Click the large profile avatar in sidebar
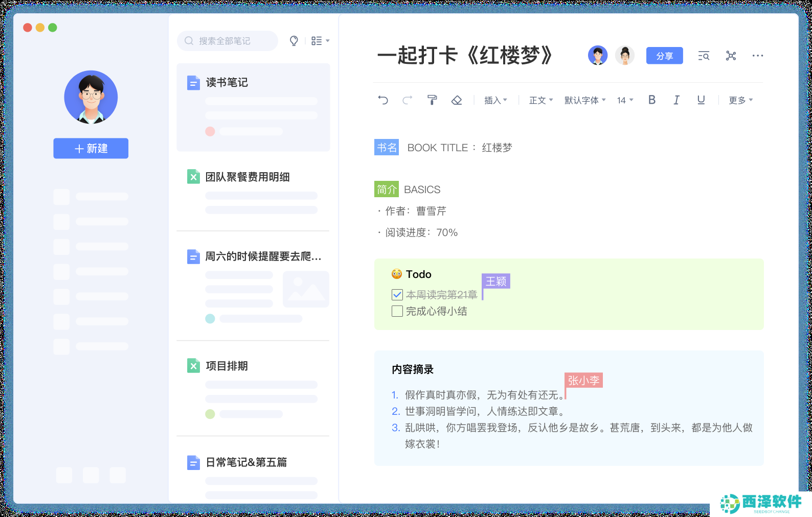 point(91,97)
